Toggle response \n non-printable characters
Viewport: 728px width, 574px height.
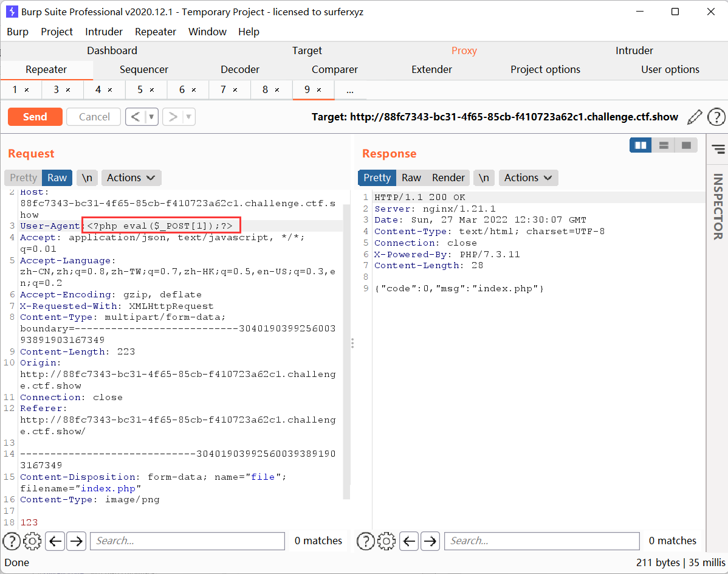pyautogui.click(x=484, y=178)
